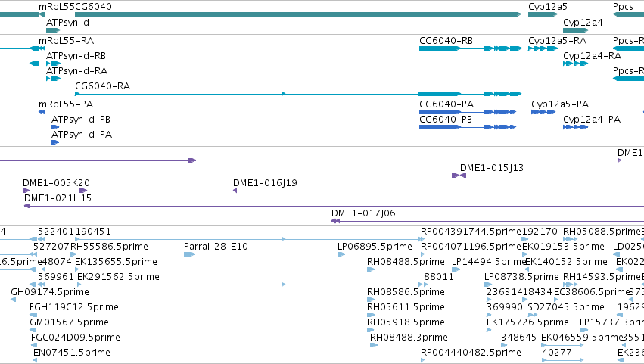Click the LP08738.5prime EST label
This screenshot has width=644, height=364.
click(x=521, y=277)
